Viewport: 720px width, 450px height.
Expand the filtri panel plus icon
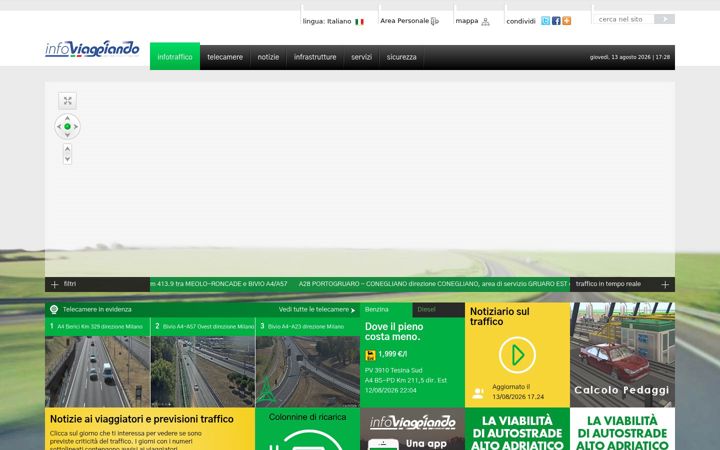[x=55, y=285]
